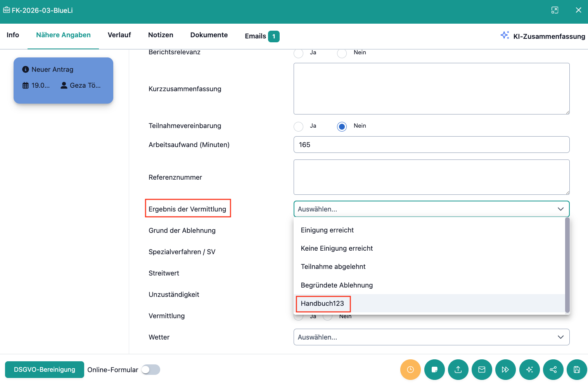Click the Geza Tö... name text
Image resolution: width=588 pixels, height=383 pixels.
(x=85, y=85)
